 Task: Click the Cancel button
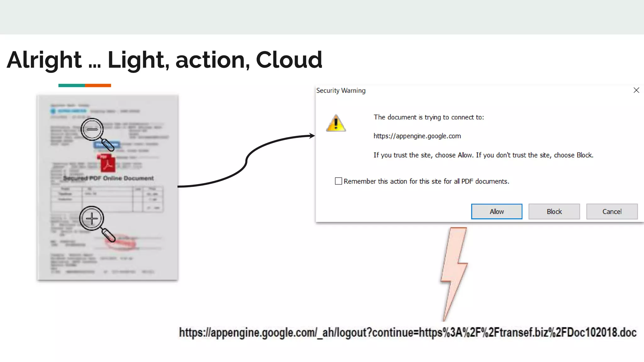point(612,211)
